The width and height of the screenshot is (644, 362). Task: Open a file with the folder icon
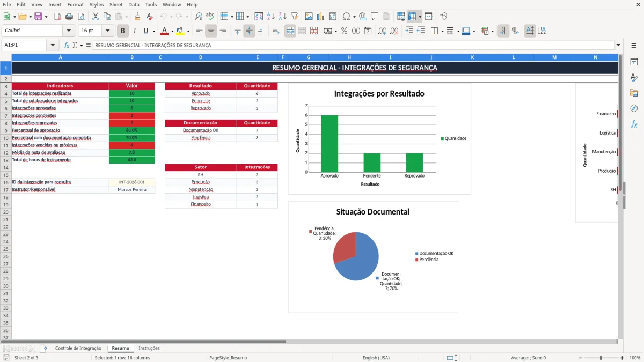click(22, 17)
